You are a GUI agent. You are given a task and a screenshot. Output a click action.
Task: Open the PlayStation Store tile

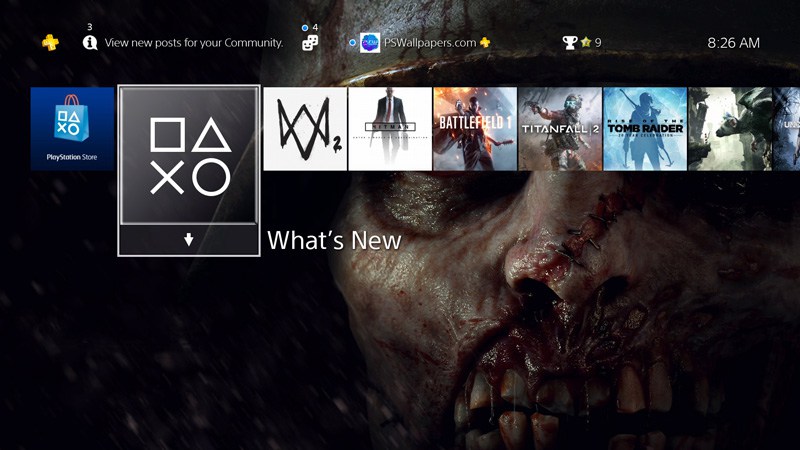pyautogui.click(x=72, y=129)
